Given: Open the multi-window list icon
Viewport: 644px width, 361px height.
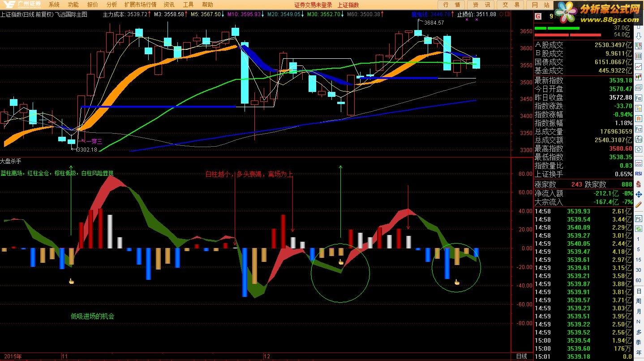Looking at the screenshot, I should [x=639, y=87].
